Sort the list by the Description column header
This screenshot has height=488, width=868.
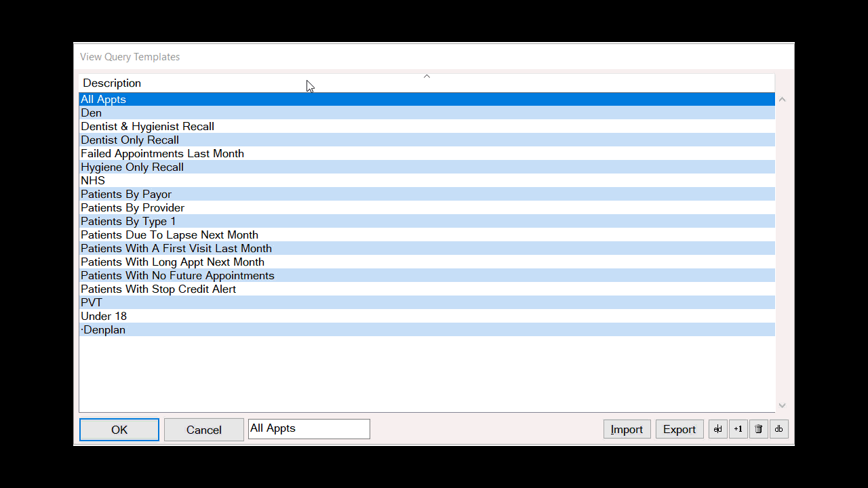[427, 83]
